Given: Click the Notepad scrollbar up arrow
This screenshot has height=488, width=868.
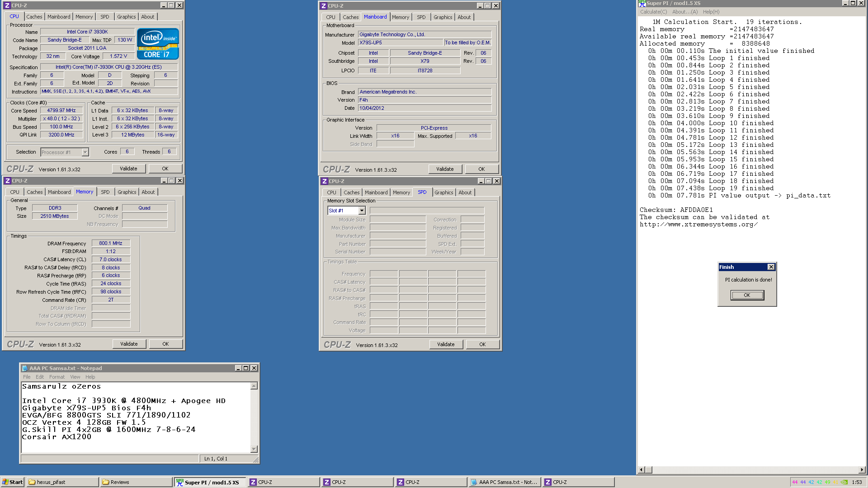Looking at the screenshot, I should [254, 386].
